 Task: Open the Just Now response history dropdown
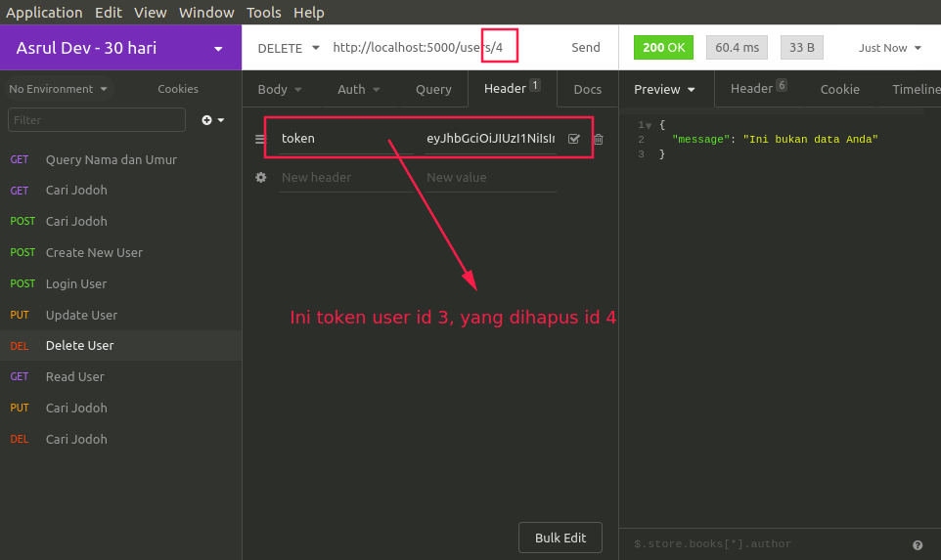[x=889, y=48]
